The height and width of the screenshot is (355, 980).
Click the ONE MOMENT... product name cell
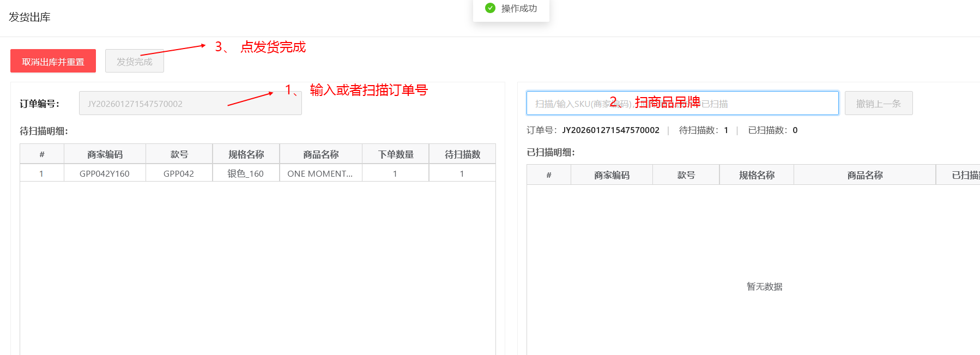coord(320,173)
